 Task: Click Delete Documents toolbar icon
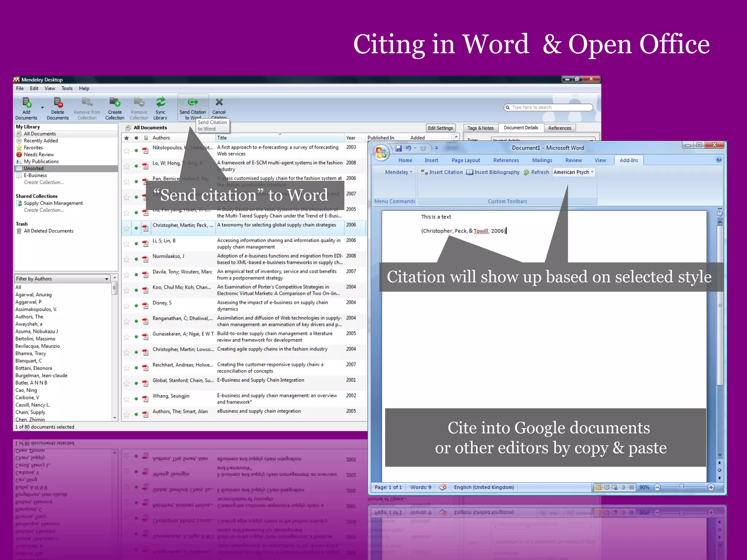coord(58,102)
